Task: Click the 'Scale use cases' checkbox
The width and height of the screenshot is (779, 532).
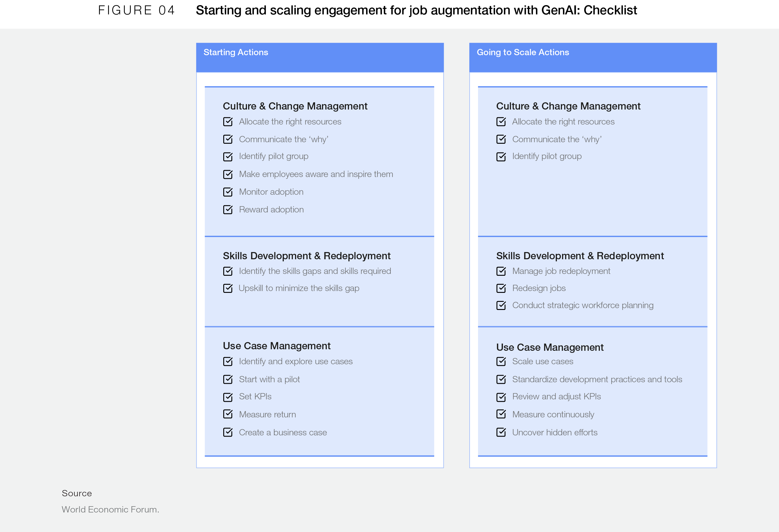Action: 501,361
